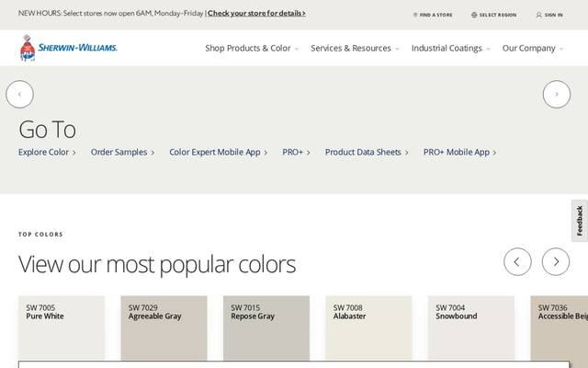Select the SW 7015 Repose Gray swatch

tap(266, 328)
